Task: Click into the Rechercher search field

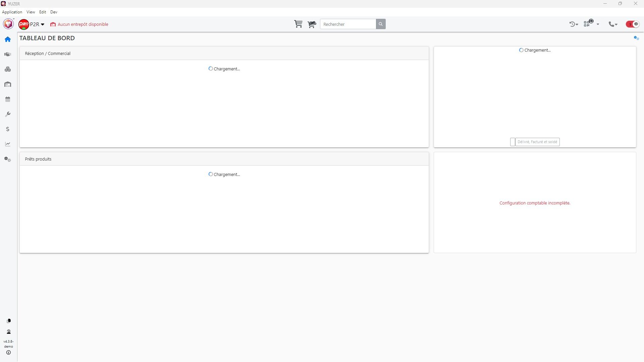Action: (x=348, y=24)
